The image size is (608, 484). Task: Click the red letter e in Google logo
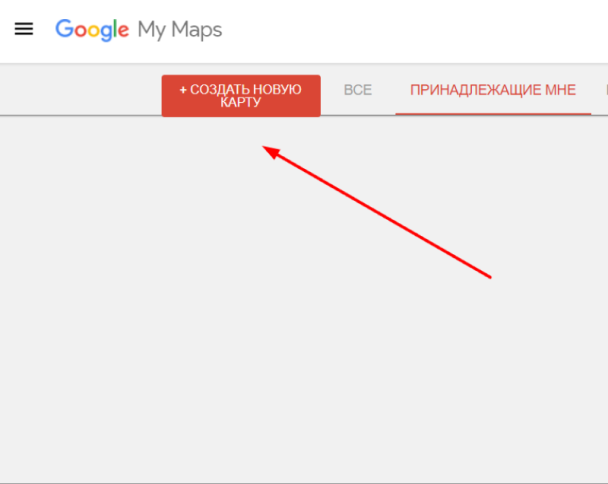[x=123, y=31]
